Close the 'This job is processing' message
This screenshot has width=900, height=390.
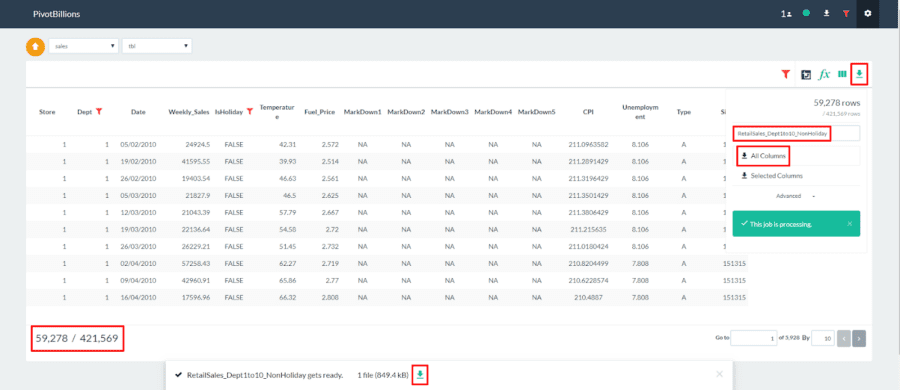coord(849,223)
